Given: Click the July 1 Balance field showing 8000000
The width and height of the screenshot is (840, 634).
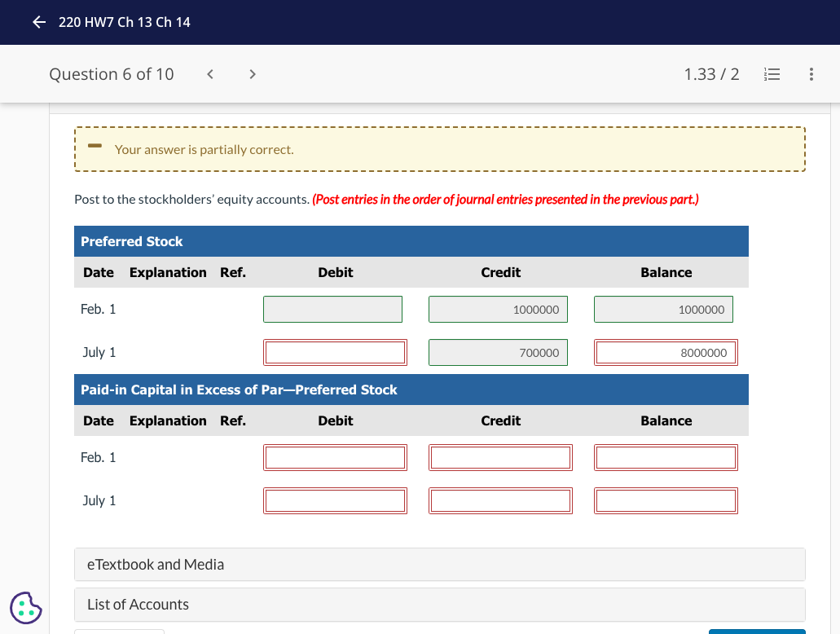Looking at the screenshot, I should pyautogui.click(x=665, y=351).
